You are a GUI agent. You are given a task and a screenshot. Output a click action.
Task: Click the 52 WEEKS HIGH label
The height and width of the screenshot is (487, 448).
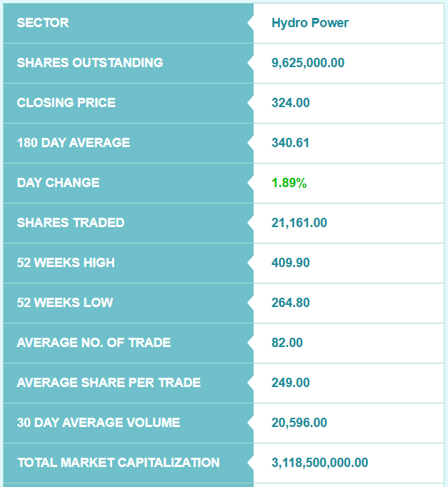[66, 263]
